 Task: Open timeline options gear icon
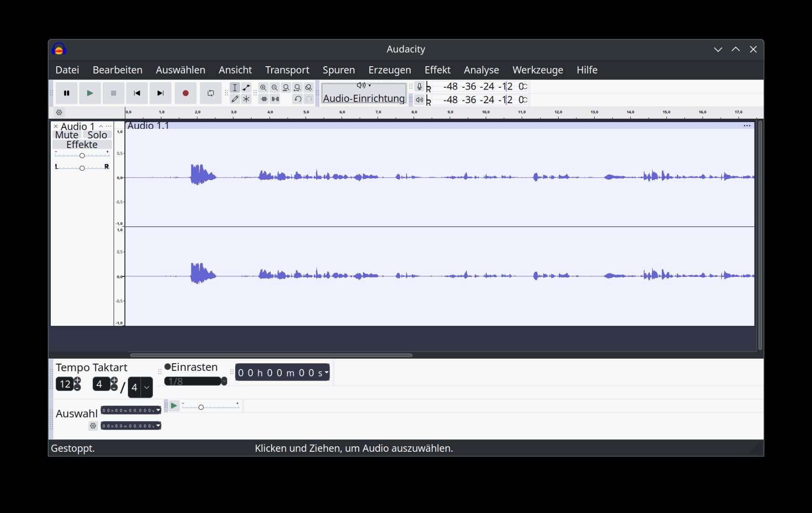[x=59, y=112]
